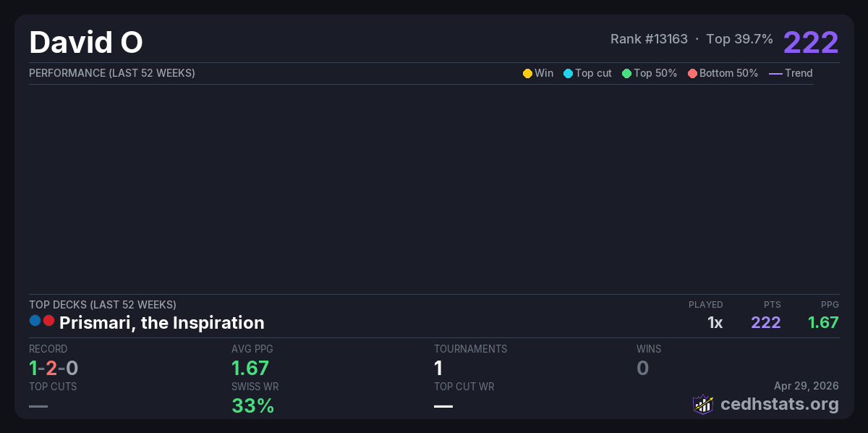Click the David O player name
This screenshot has height=433, width=868.
click(x=85, y=43)
